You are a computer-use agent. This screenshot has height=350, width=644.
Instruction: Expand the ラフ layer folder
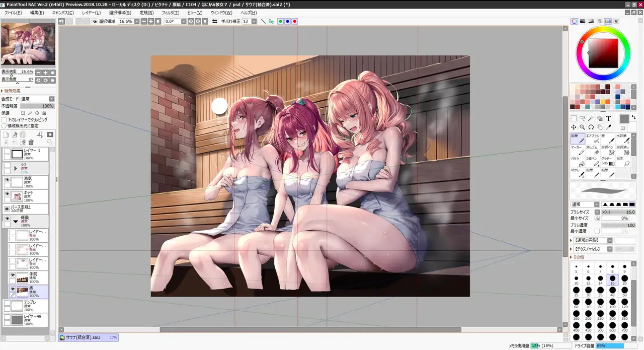(16, 168)
